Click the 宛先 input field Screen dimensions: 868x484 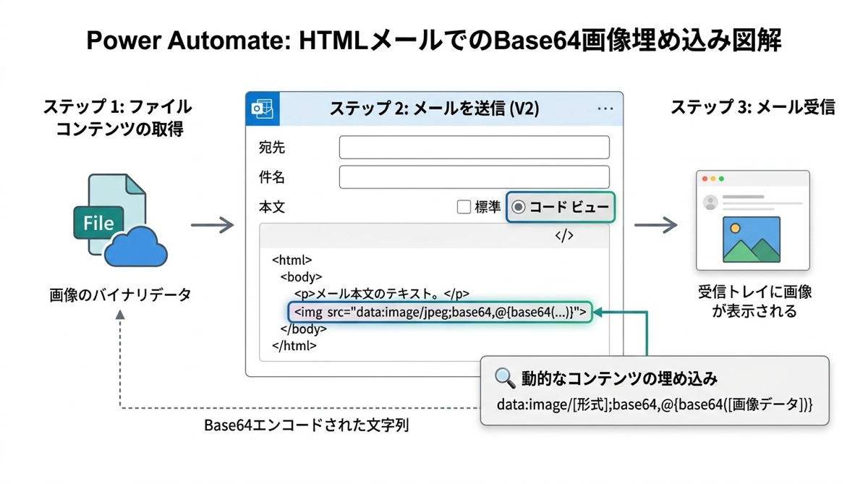coord(474,148)
